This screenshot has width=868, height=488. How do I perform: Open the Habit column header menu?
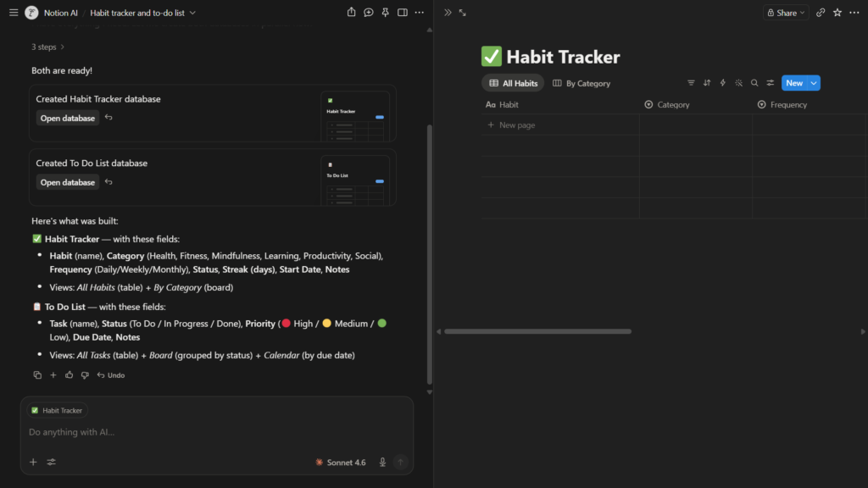point(559,104)
